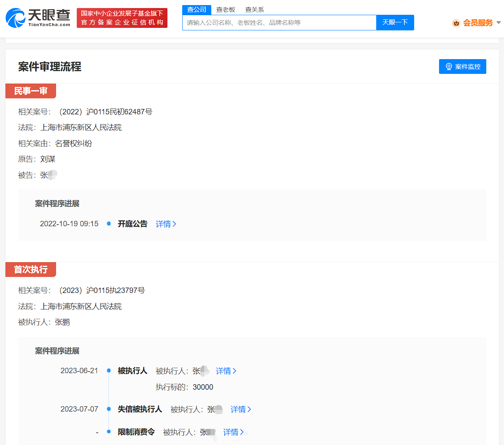Open 详情 for the 失信被执行人 record
Viewport: 504px width, 445px height.
coord(241,410)
